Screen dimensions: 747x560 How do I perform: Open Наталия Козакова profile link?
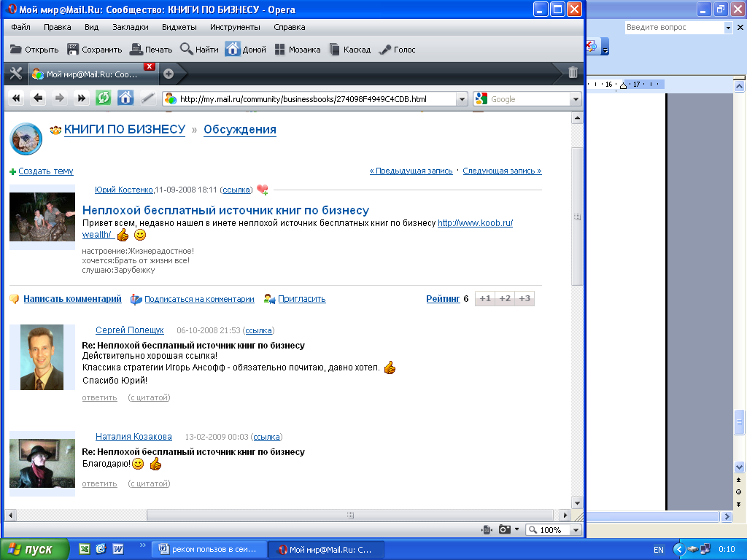(133, 437)
